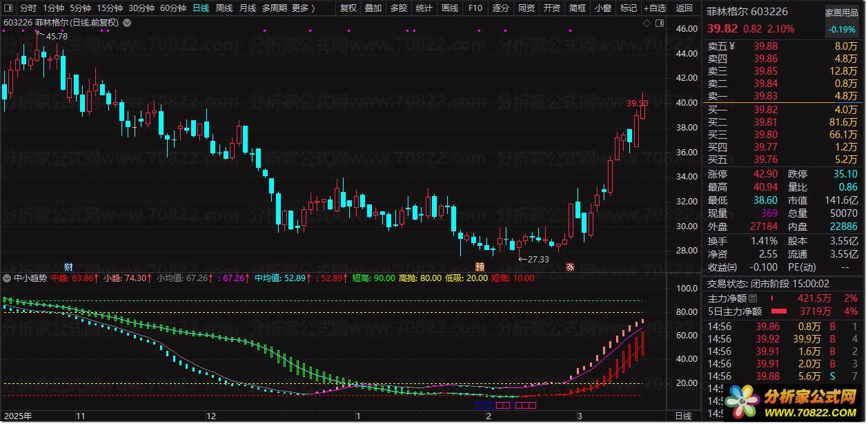Click the 买五 price 39.76
The width and height of the screenshot is (868, 424).
765,160
